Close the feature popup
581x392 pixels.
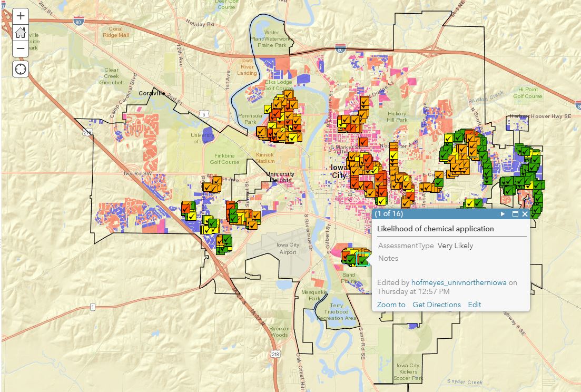[525, 214]
